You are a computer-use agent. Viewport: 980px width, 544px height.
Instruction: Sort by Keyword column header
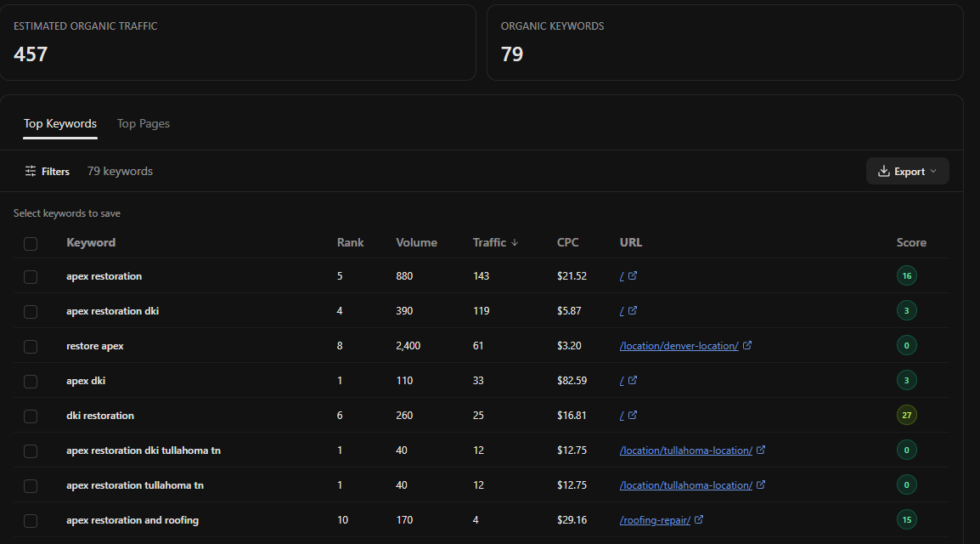91,242
